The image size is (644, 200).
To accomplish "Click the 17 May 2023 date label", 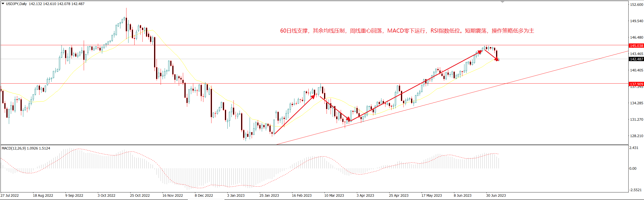I will coord(432,195).
